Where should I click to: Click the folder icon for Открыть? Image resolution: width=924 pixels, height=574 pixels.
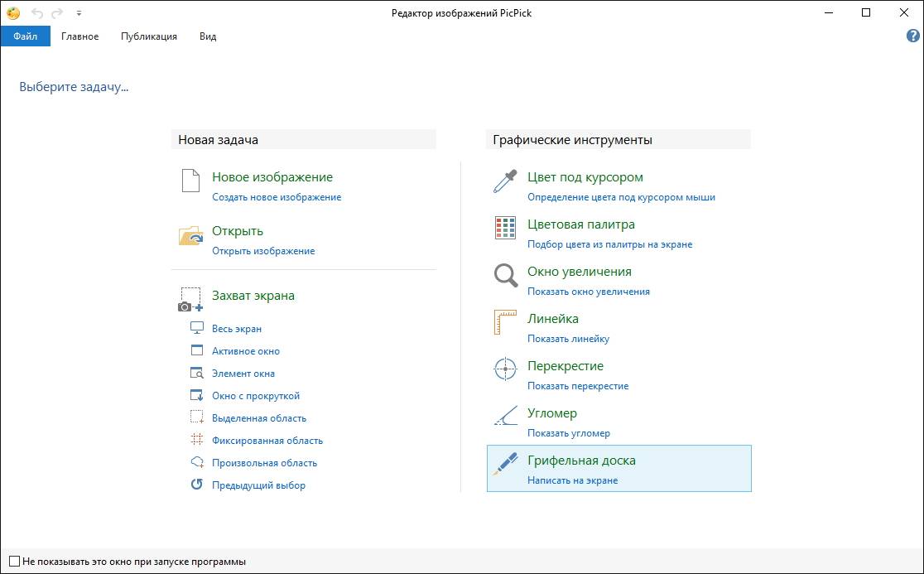pyautogui.click(x=190, y=234)
